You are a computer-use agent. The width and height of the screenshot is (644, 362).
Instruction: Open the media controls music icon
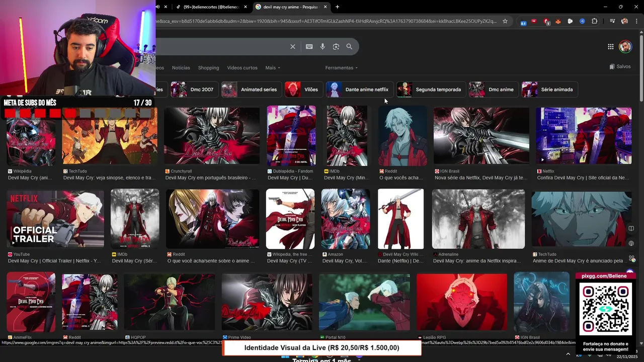click(612, 21)
